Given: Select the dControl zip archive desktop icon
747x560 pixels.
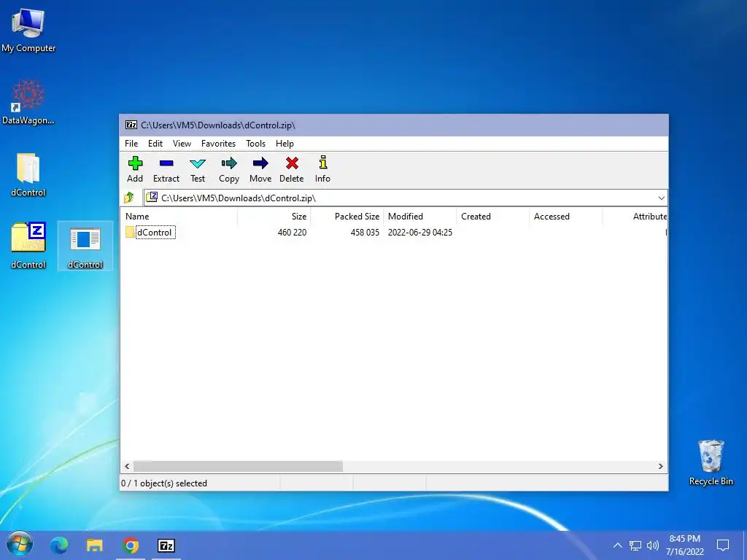Looking at the screenshot, I should point(28,246).
